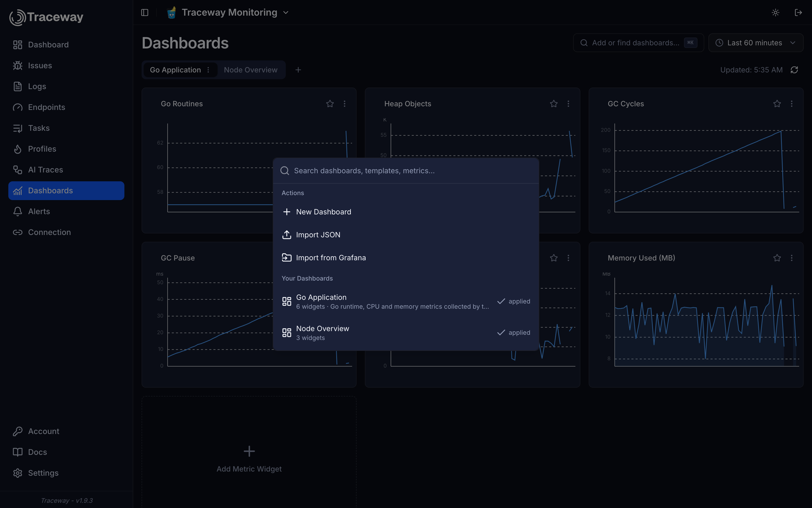Choose Import from Grafana action
Viewport: 812px width, 508px height.
point(406,258)
